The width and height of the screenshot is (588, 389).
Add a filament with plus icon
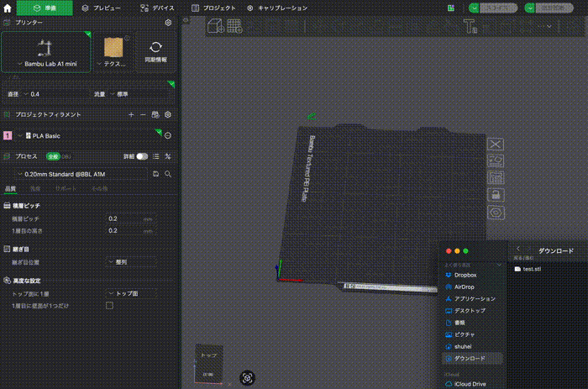click(x=130, y=114)
